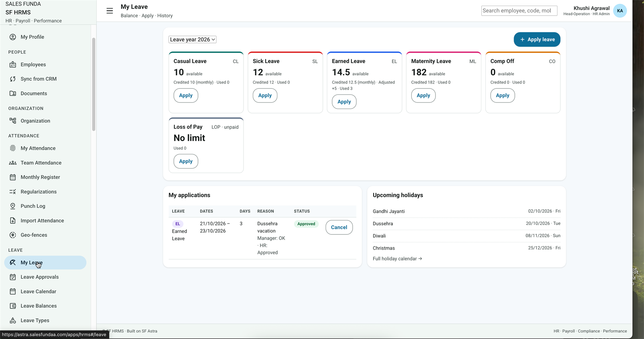Click the Diwali holiday entry
This screenshot has width=644, height=339.
pyautogui.click(x=466, y=236)
